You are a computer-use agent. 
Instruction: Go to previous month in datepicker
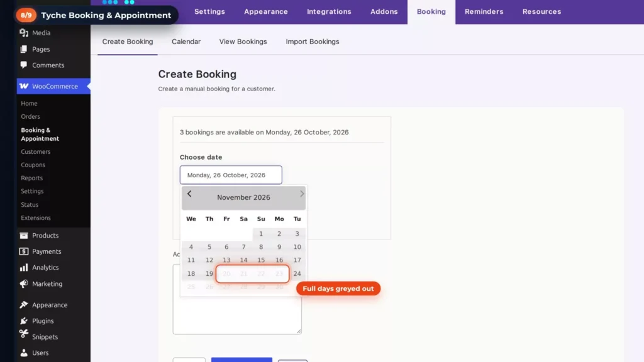(x=189, y=194)
